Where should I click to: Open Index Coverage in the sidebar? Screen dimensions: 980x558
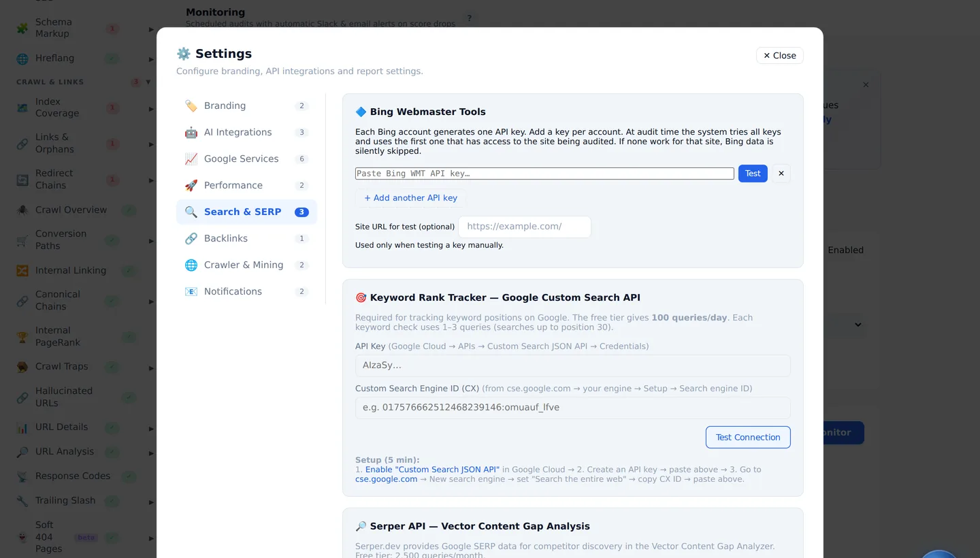point(57,108)
